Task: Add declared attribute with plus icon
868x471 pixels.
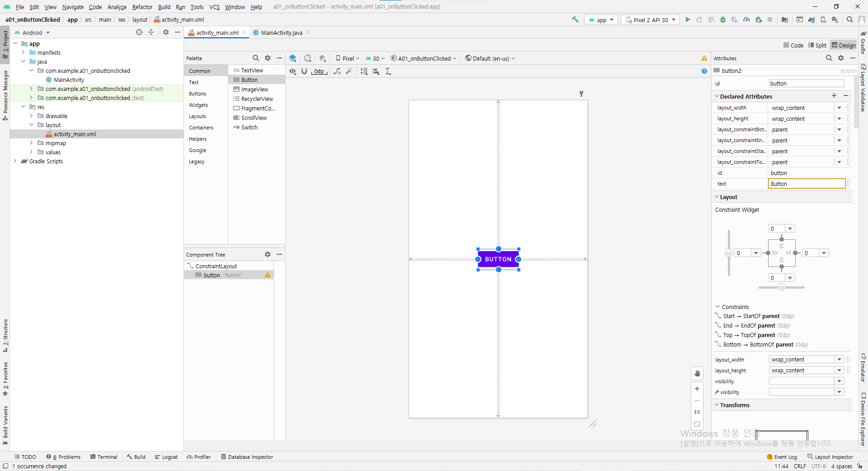Action: [834, 96]
